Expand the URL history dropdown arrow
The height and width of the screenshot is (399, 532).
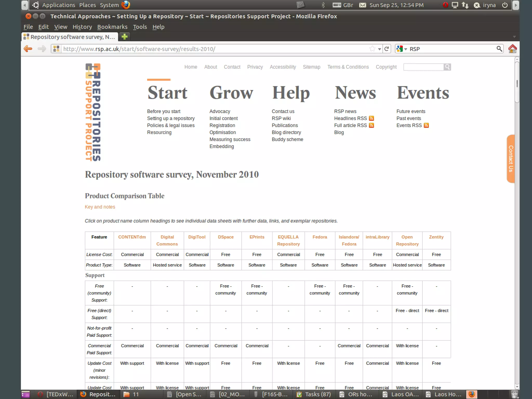click(380, 49)
